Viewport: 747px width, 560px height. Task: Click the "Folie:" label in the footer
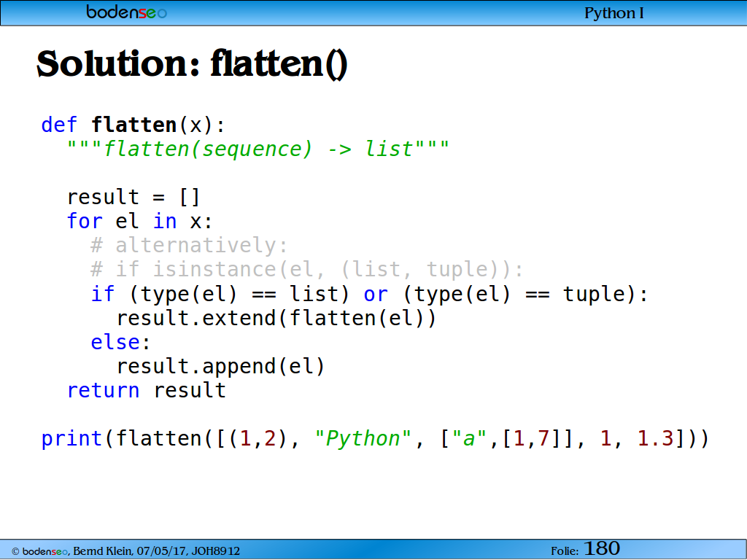pos(565,551)
